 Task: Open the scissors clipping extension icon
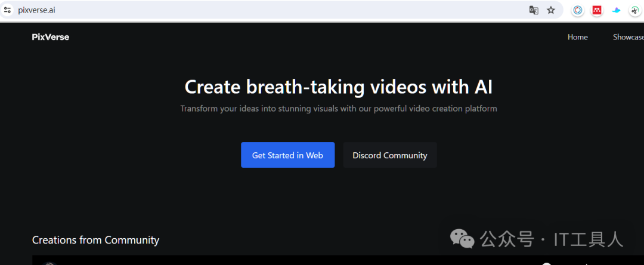point(635,10)
